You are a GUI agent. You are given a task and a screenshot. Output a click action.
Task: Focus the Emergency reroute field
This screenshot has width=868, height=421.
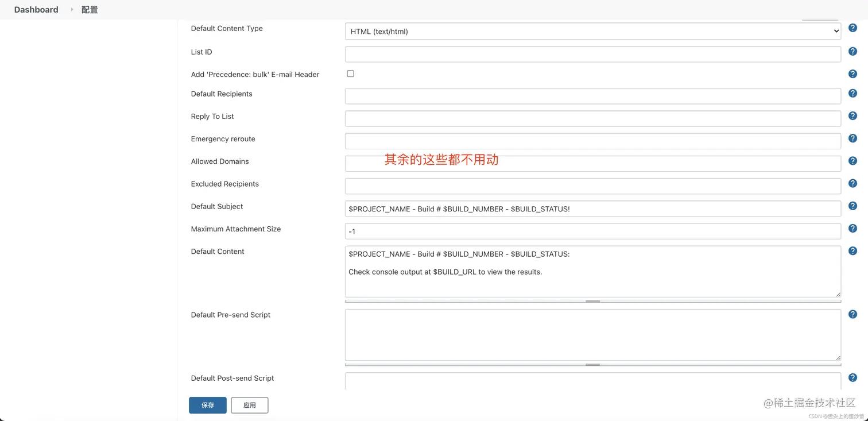(593, 141)
